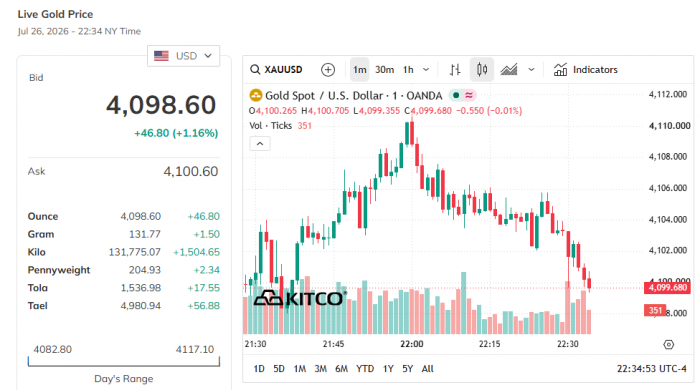Select the YTD date range

coord(365,369)
